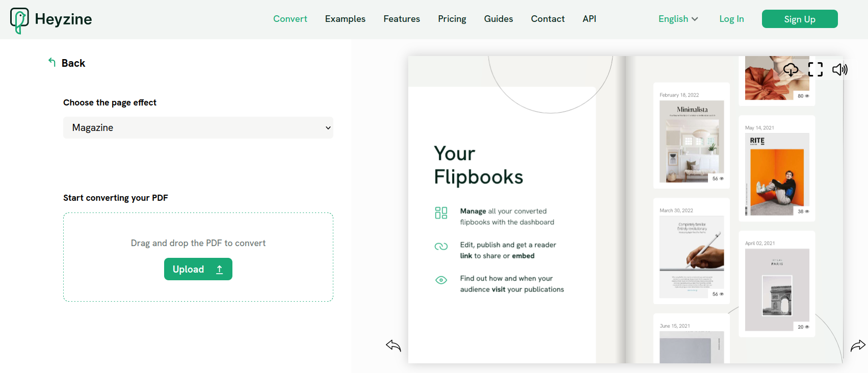Expand the English language selector
This screenshot has height=373, width=868.
(x=678, y=19)
